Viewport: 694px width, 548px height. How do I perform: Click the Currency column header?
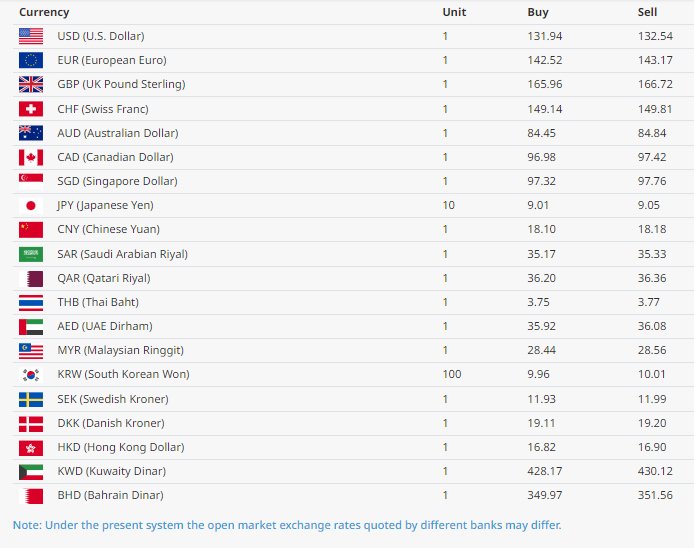[44, 12]
